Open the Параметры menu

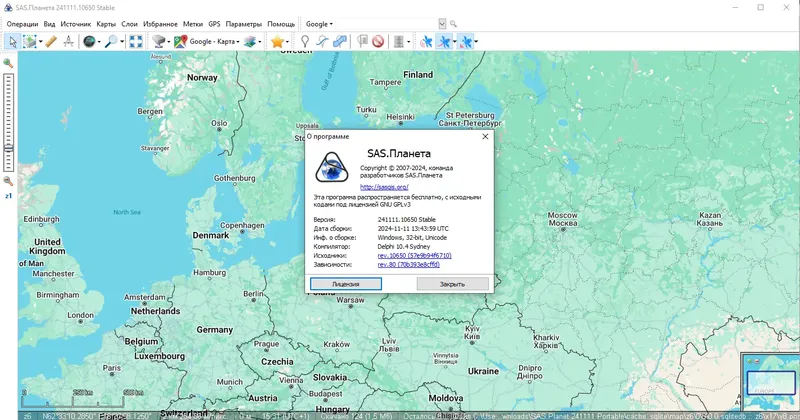point(243,24)
